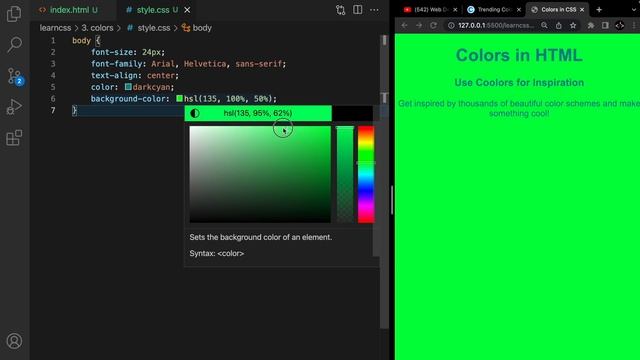Close the style.css editor tab
The image size is (640, 360).
click(187, 10)
